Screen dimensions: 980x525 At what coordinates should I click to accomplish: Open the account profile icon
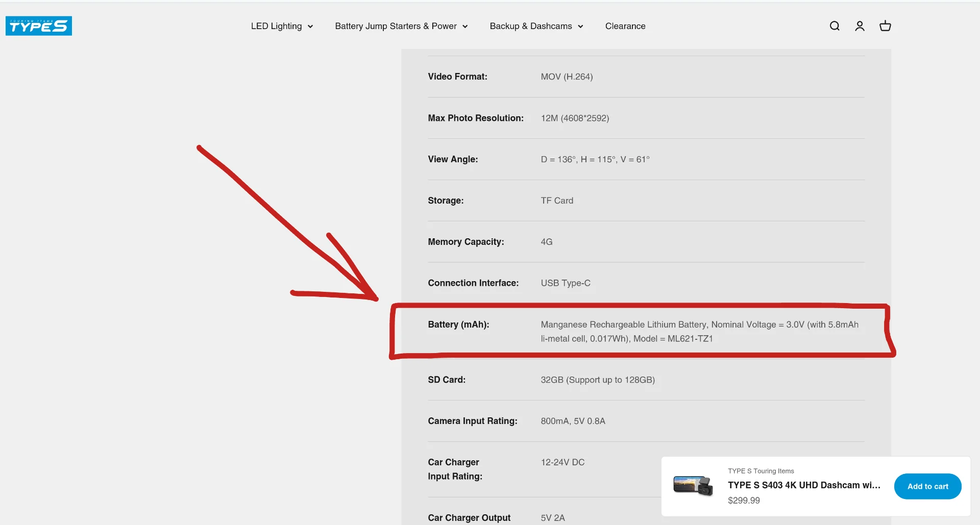click(860, 26)
